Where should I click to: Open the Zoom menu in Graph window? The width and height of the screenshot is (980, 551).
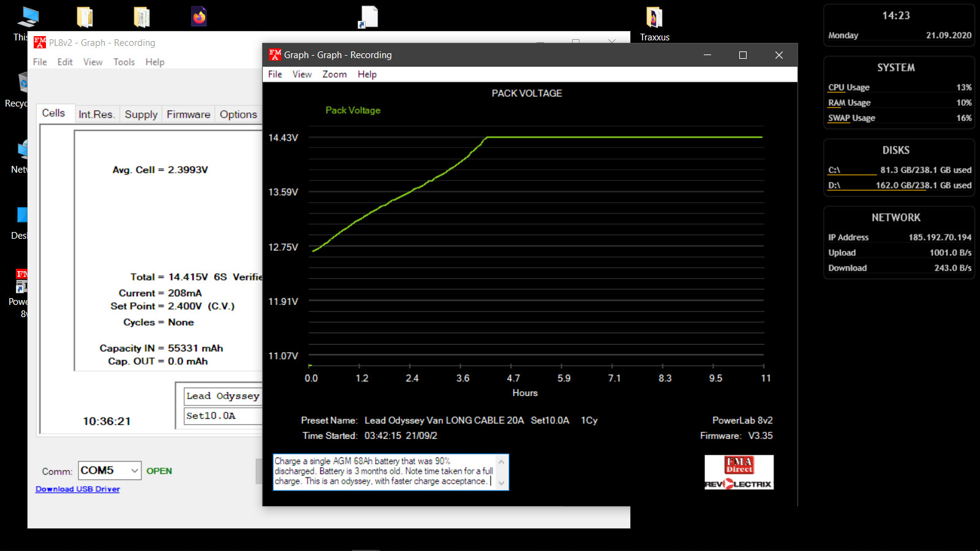(334, 74)
